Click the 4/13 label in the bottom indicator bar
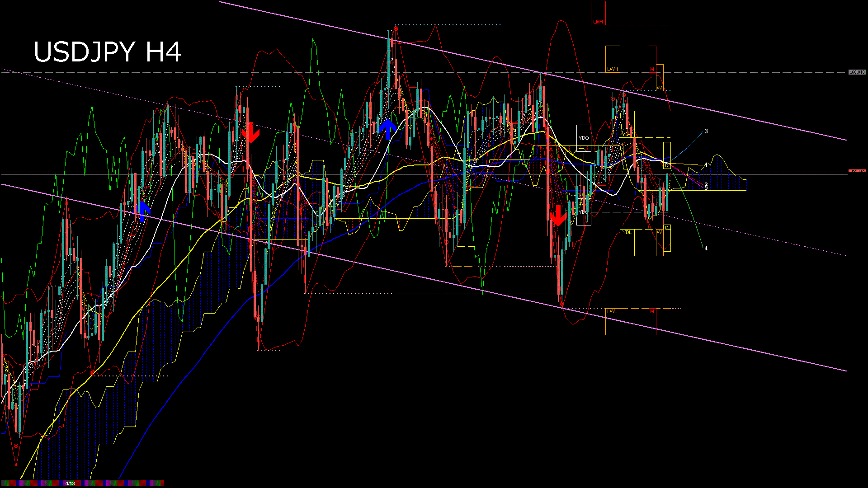Screen dimensions: 868x488 (x=70, y=483)
